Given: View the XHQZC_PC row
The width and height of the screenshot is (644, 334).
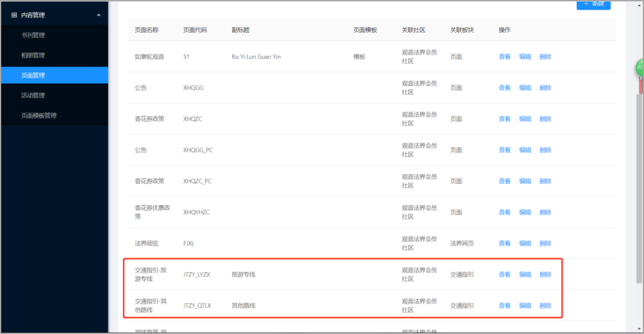Looking at the screenshot, I should pos(504,181).
